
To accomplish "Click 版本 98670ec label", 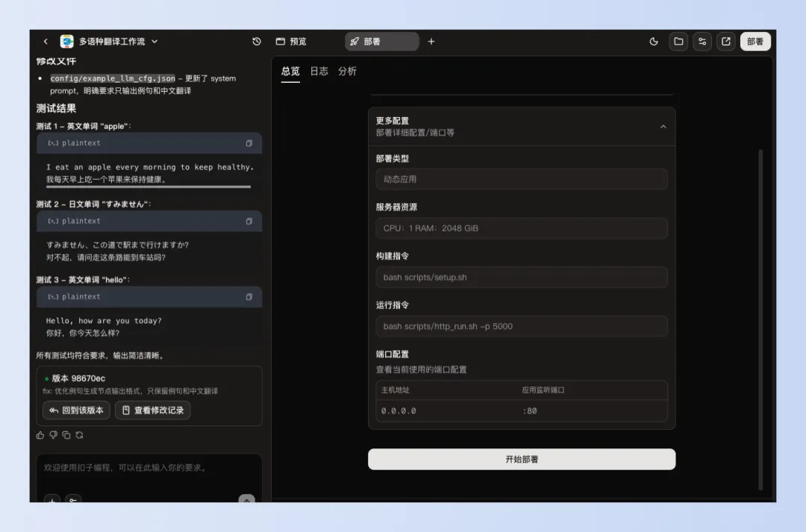I will [x=78, y=378].
